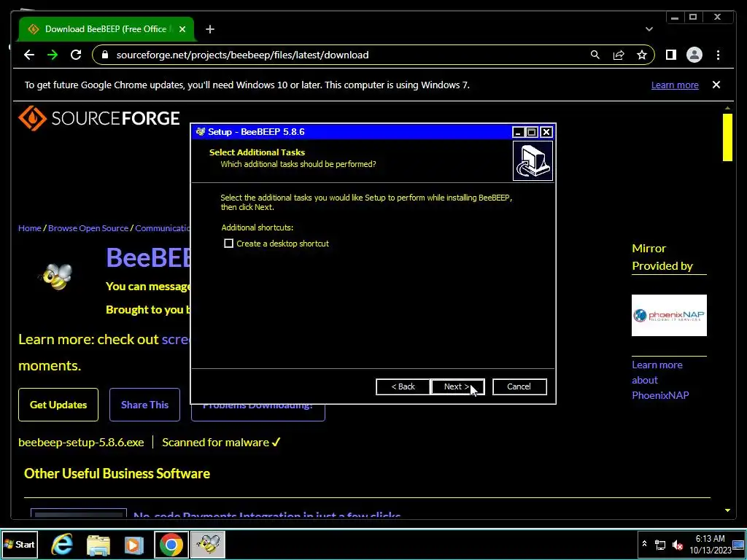Click the BeeBEEP bee project icon

[x=57, y=276]
